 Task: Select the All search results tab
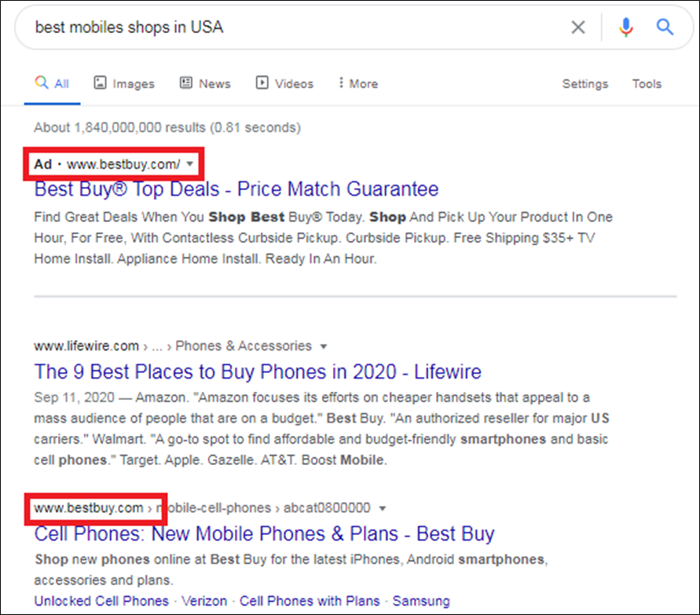52,83
